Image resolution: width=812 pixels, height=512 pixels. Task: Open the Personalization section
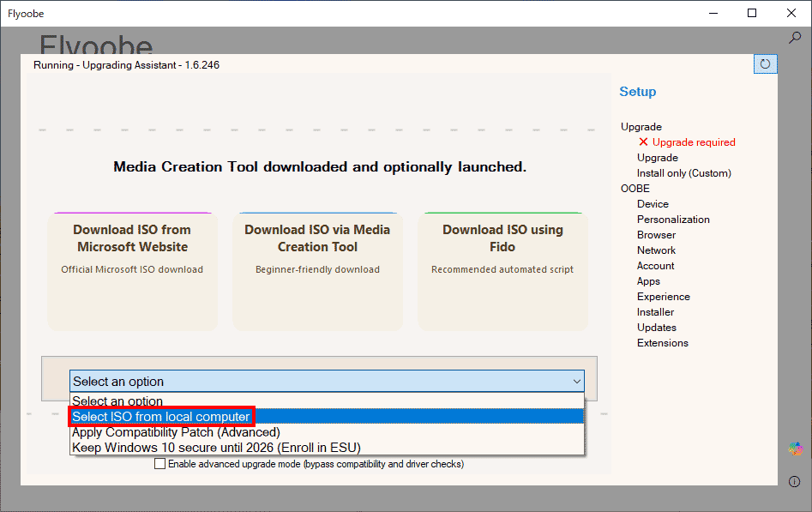click(x=673, y=220)
